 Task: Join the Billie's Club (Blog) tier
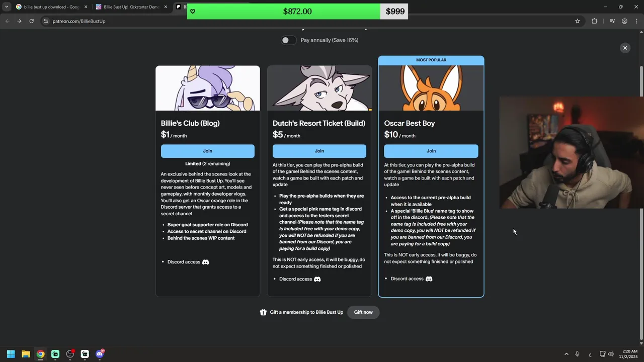coord(208,151)
